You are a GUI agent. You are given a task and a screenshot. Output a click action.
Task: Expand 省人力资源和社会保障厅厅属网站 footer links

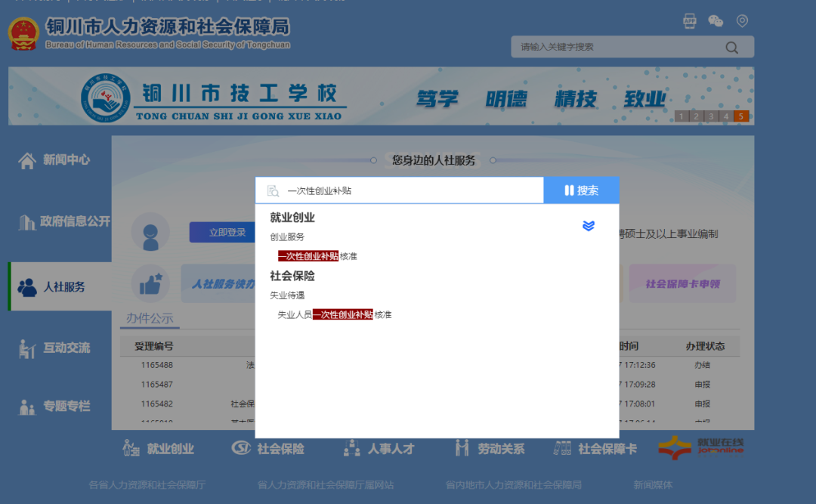[325, 485]
